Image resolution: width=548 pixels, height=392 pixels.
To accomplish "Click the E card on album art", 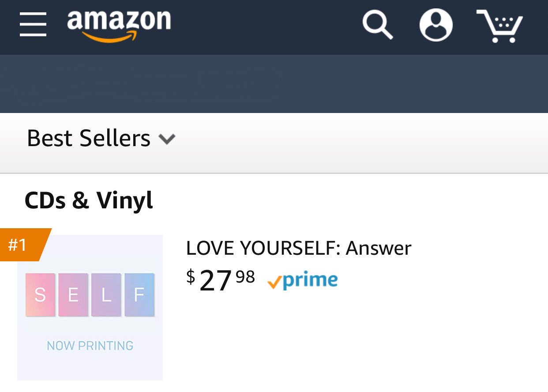I will click(73, 295).
